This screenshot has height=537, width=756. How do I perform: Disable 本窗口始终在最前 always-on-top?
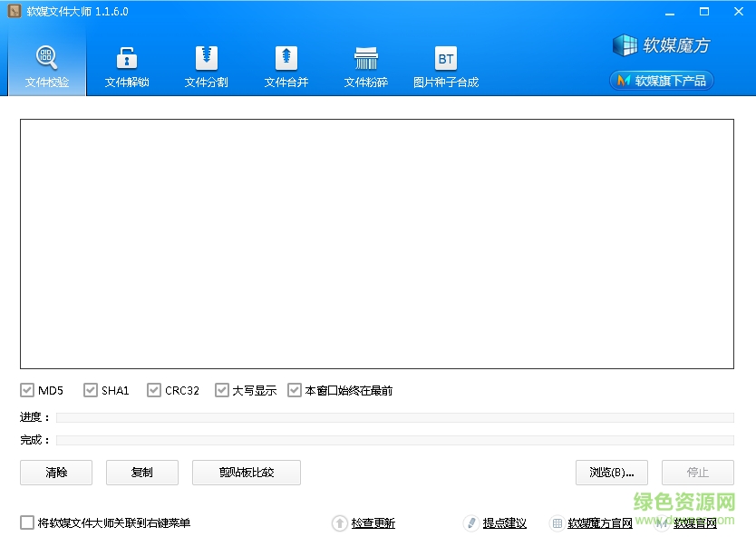(295, 390)
